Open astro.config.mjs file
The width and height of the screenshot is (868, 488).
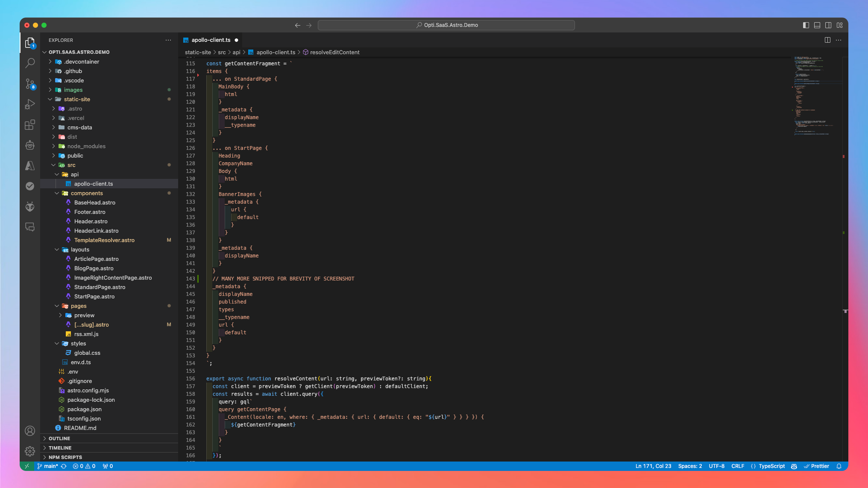tap(88, 390)
